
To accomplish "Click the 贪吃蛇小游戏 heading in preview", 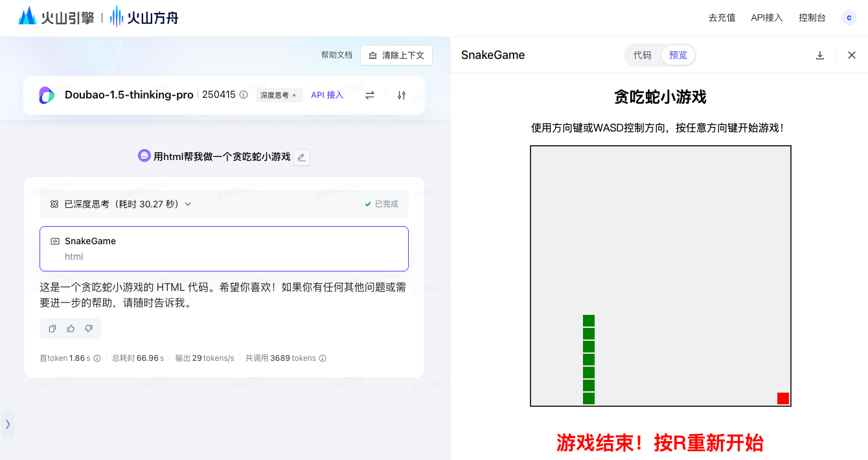I will (x=660, y=97).
